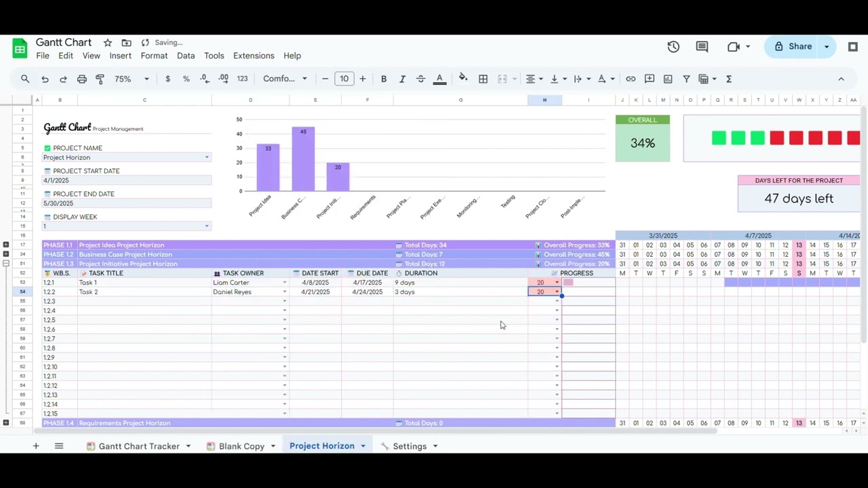Decrease the font size
The width and height of the screenshot is (868, 488).
[325, 79]
